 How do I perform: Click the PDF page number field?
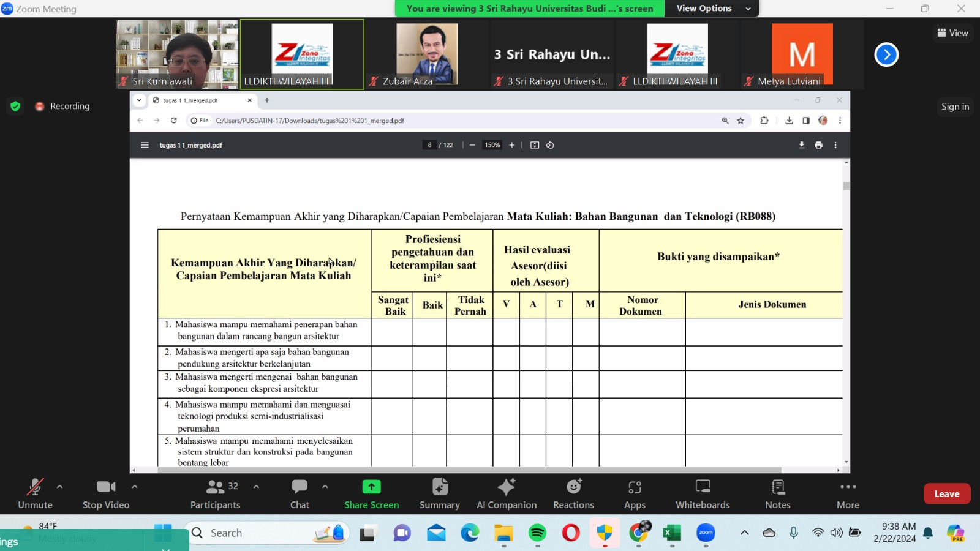[429, 145]
